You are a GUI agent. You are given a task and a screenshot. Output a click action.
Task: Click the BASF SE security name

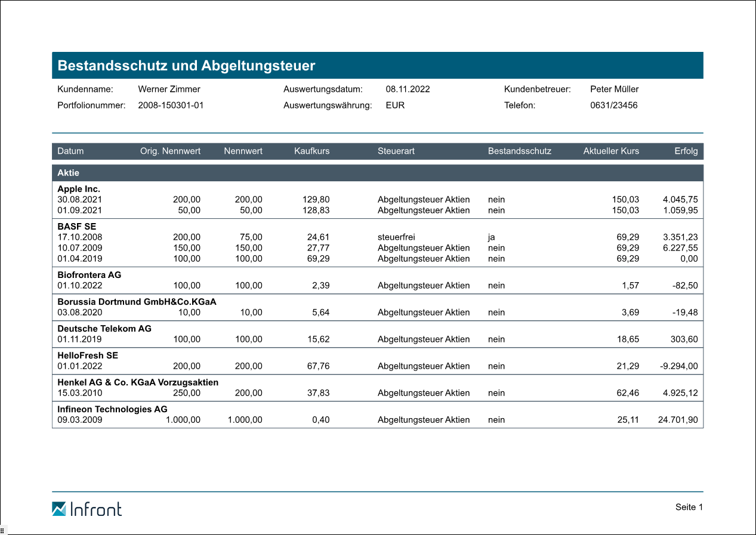(76, 227)
